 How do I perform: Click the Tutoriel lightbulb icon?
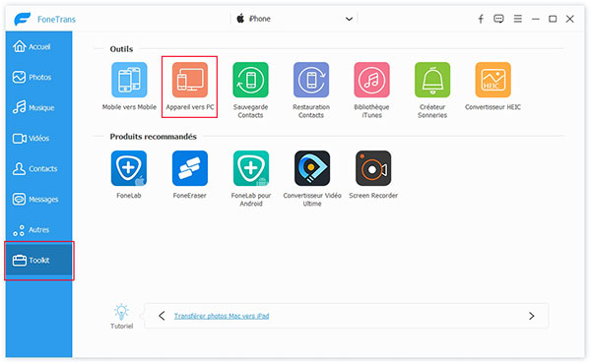(121, 312)
